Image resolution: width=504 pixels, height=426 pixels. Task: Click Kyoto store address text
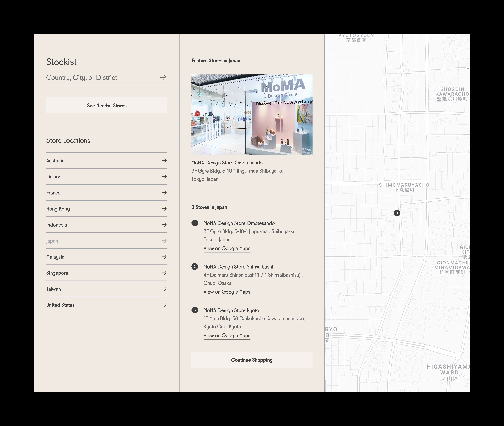point(254,322)
